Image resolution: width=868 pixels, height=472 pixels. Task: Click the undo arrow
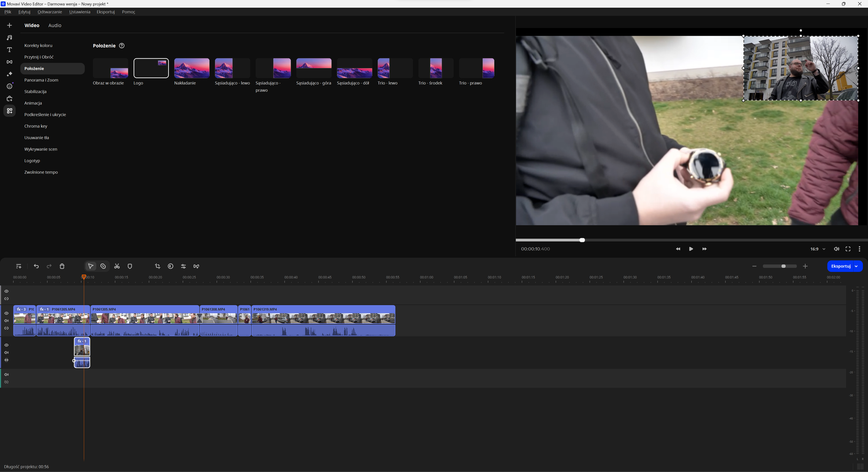(x=36, y=266)
